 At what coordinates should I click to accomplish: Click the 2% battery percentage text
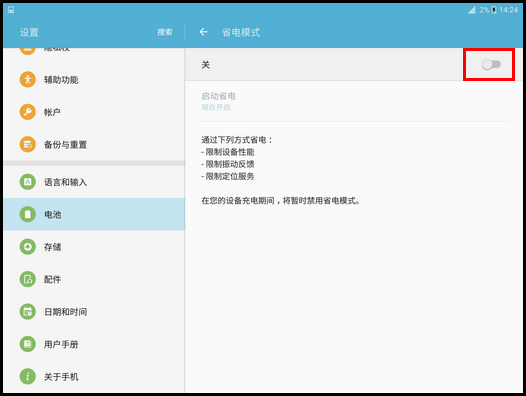coord(484,10)
